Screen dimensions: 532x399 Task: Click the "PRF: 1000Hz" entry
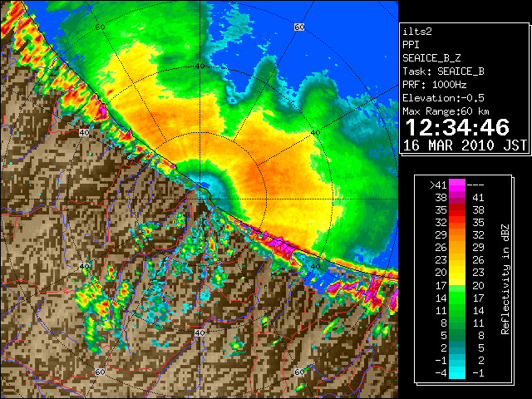click(x=435, y=85)
